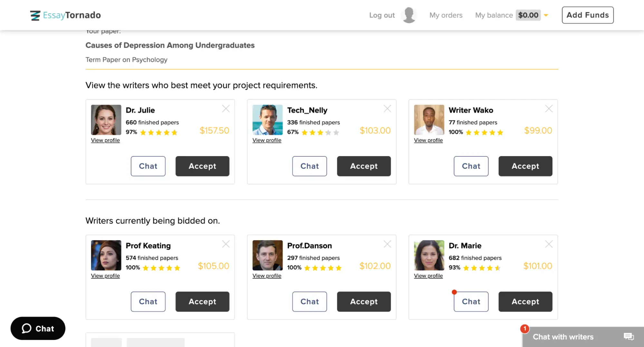View Prof.Danson's profile link
The width and height of the screenshot is (644, 347).
(x=267, y=276)
